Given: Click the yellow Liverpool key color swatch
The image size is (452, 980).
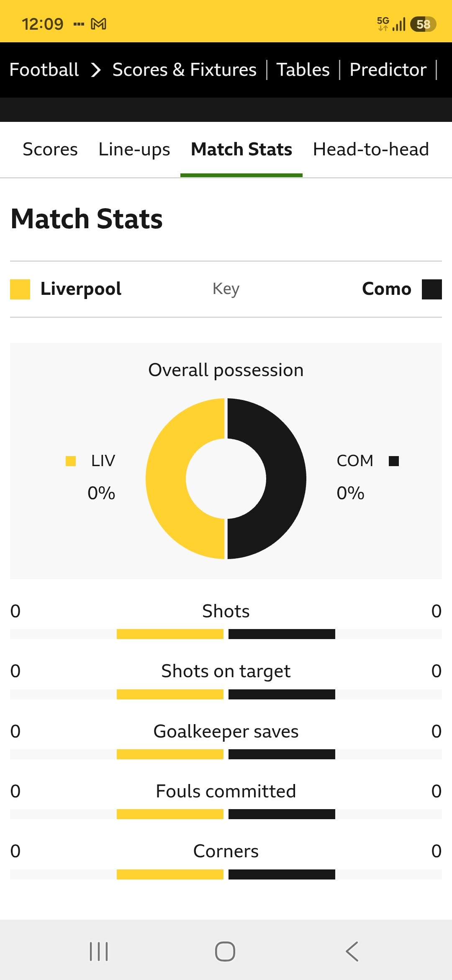Looking at the screenshot, I should click(x=20, y=289).
